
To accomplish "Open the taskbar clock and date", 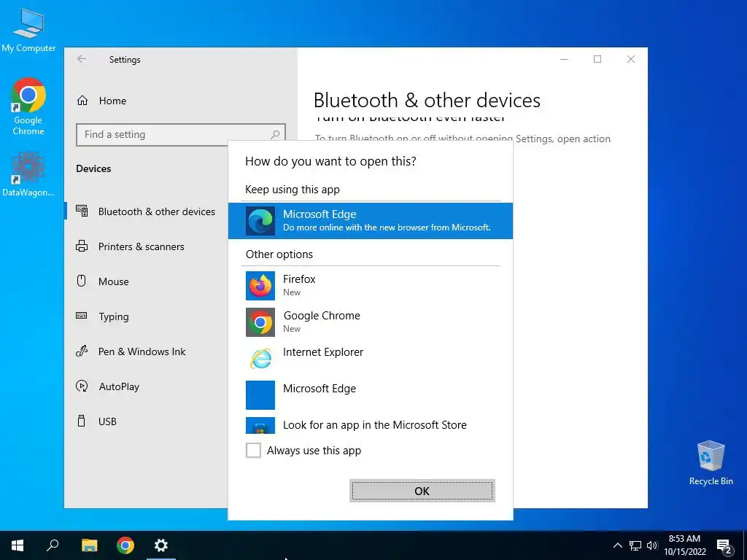I will [x=685, y=545].
